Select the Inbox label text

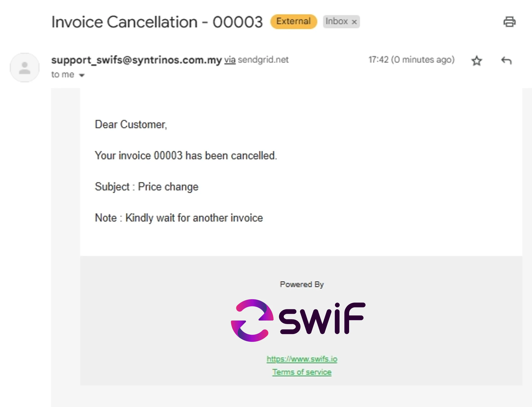tap(336, 21)
